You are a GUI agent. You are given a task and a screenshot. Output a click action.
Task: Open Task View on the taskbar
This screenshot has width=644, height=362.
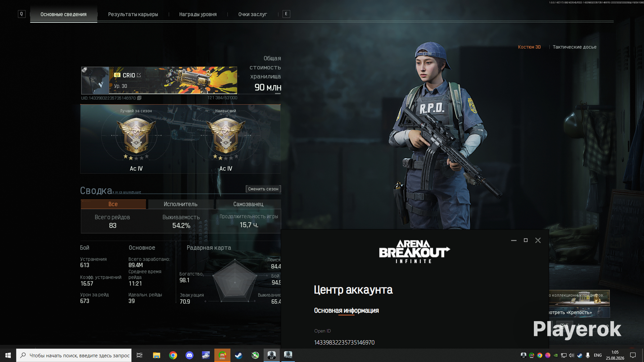[x=139, y=355]
